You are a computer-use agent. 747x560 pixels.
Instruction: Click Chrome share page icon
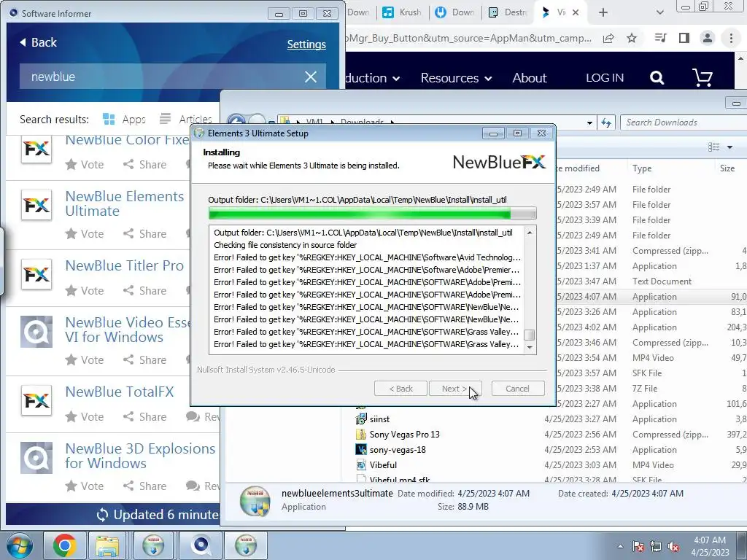click(x=608, y=38)
